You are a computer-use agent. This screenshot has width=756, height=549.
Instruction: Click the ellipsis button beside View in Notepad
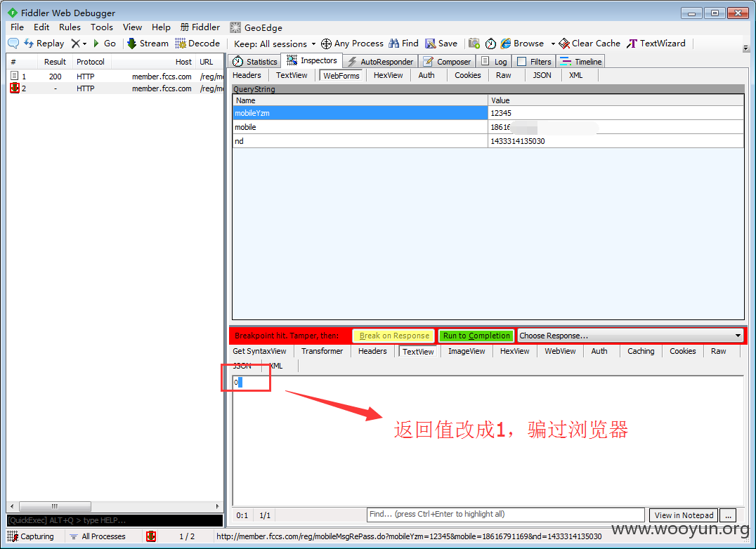[728, 515]
